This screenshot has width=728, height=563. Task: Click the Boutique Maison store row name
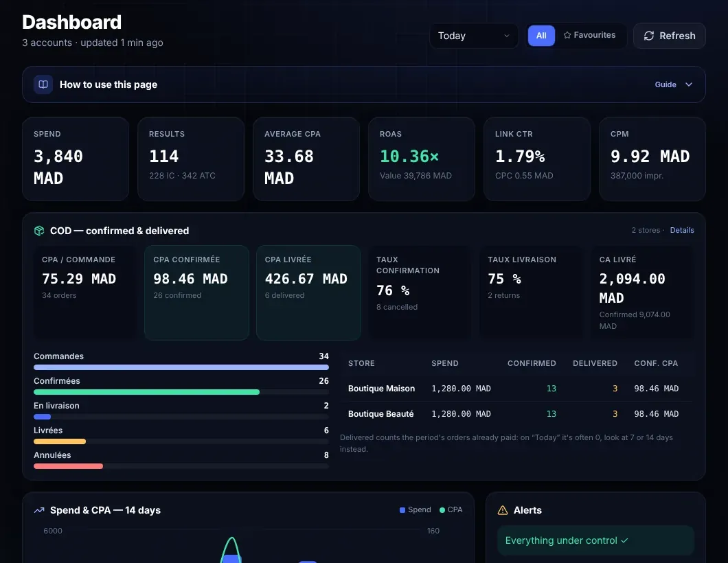pyautogui.click(x=382, y=389)
